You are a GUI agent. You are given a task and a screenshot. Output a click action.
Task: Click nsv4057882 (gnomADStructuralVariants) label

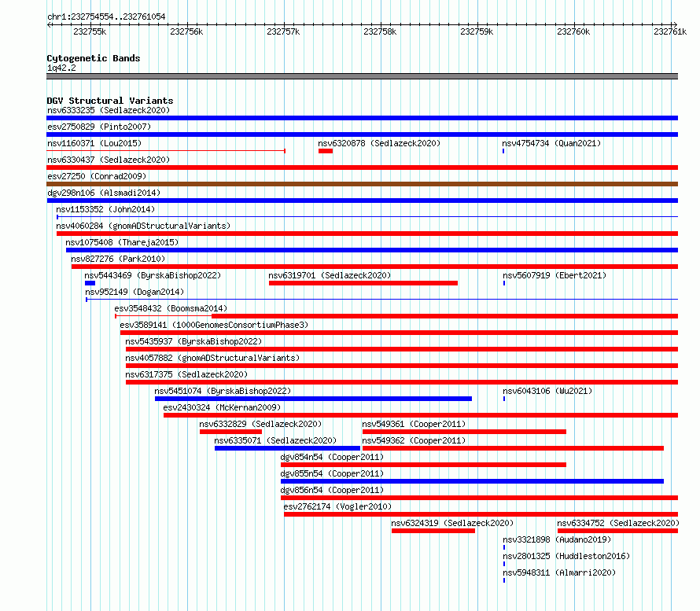coord(212,358)
